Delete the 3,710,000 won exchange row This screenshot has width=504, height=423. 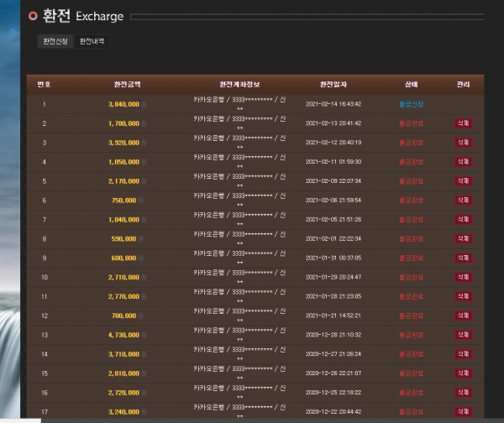click(463, 354)
